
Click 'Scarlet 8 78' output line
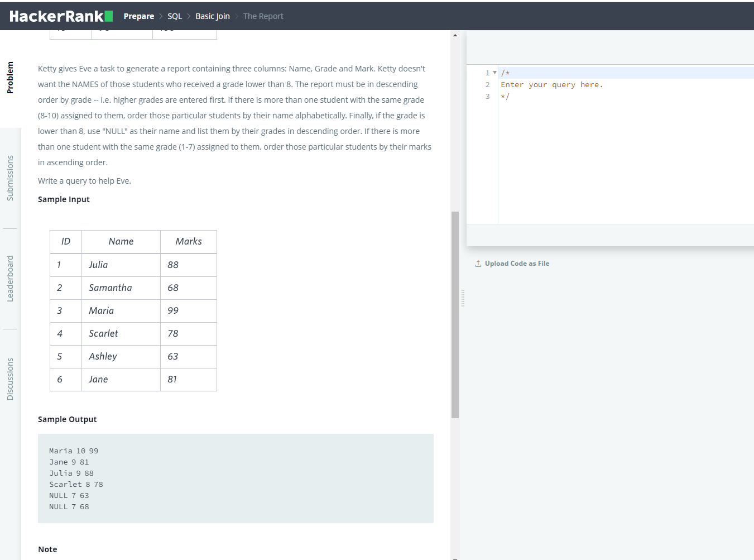pyautogui.click(x=76, y=485)
